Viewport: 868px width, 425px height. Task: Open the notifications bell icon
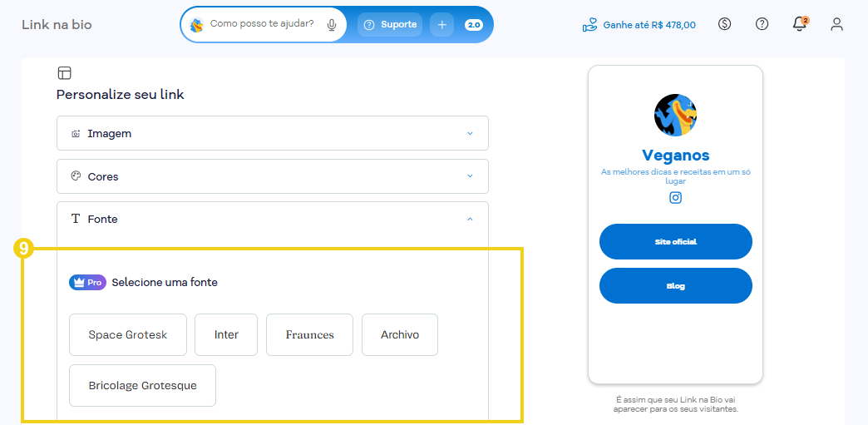[x=800, y=24]
